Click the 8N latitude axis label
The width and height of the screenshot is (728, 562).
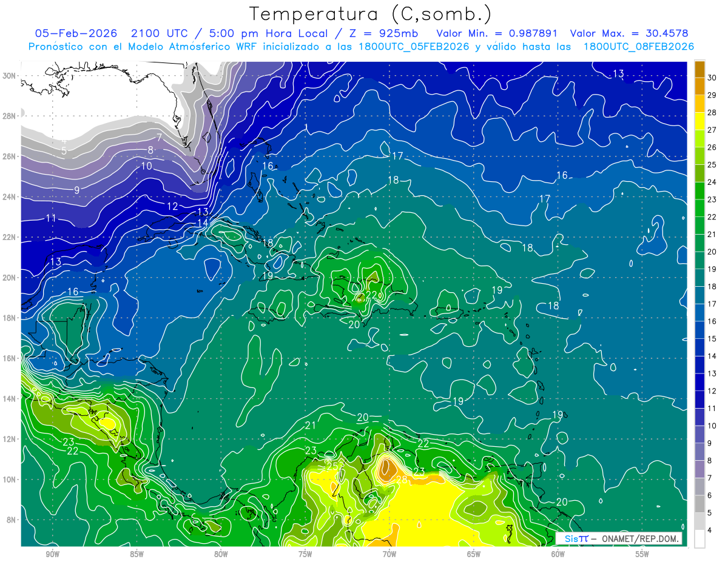[12, 520]
